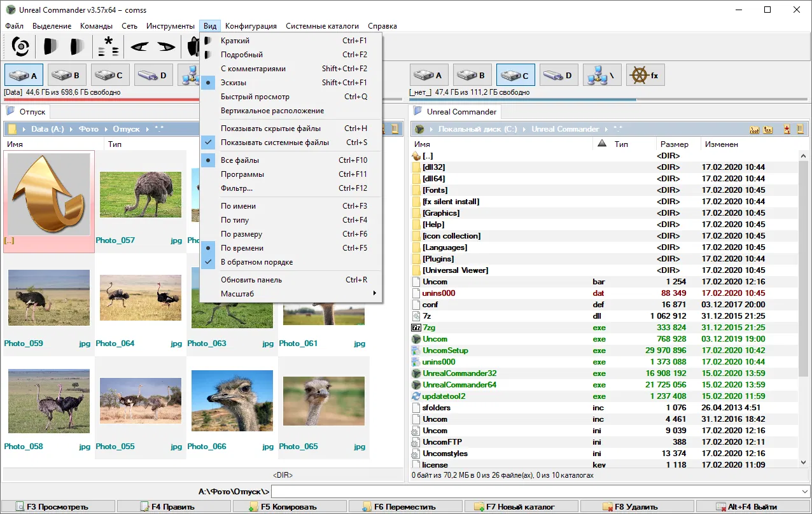
Task: Click F4 Править button
Action: (x=175, y=507)
